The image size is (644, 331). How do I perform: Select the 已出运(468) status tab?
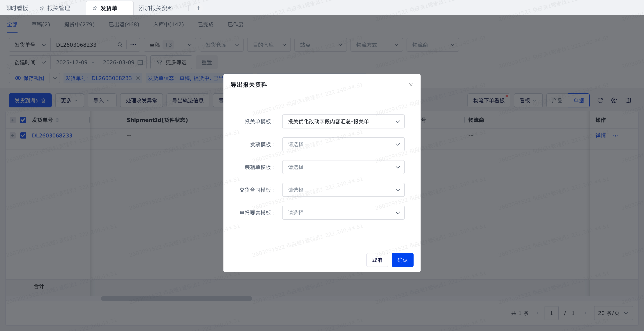pos(124,25)
